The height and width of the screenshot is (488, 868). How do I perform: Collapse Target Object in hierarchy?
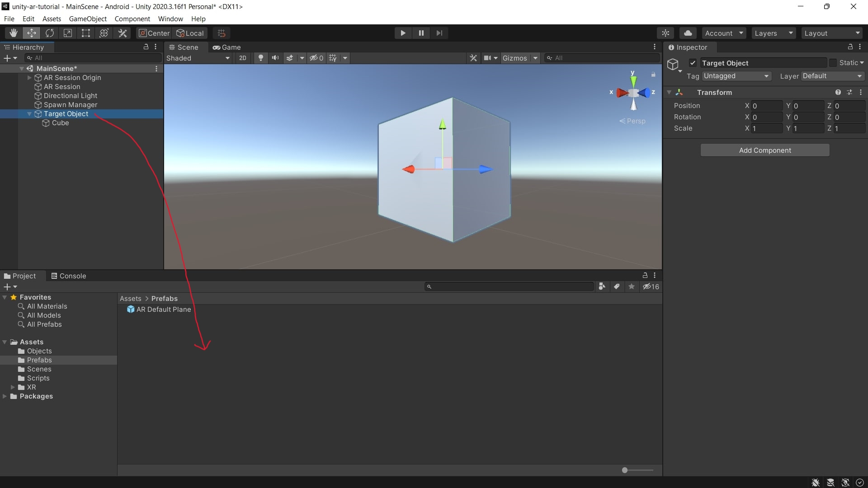point(29,114)
